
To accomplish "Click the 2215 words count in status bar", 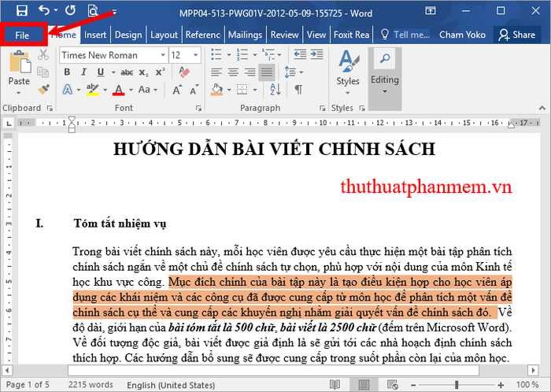I will tap(91, 385).
